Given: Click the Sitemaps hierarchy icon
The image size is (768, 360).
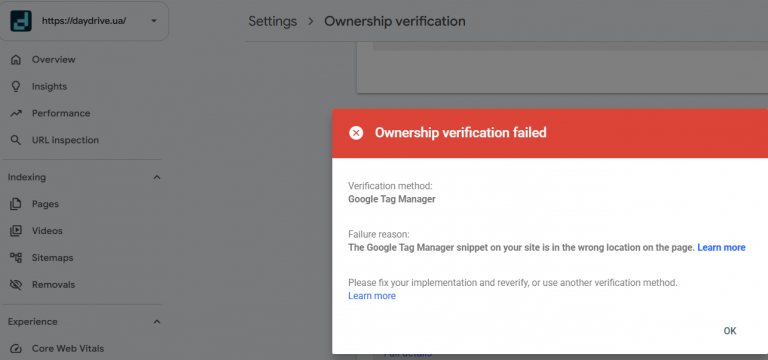Looking at the screenshot, I should 16,258.
